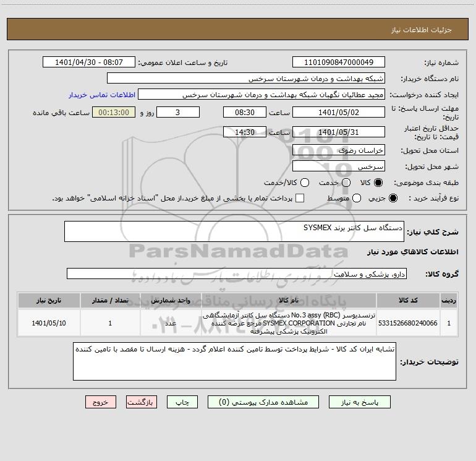This screenshot has width=476, height=461.
Task: Click the response deadline date 1401/05/02
Action: 339,112
